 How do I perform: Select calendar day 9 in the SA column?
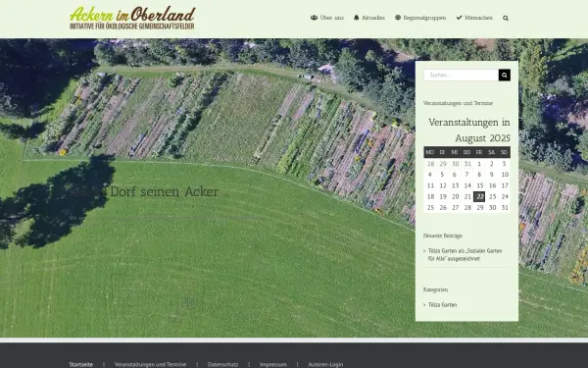pyautogui.click(x=492, y=175)
